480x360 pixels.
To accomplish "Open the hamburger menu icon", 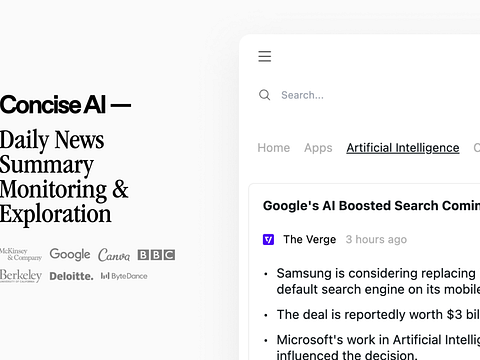I will [265, 56].
